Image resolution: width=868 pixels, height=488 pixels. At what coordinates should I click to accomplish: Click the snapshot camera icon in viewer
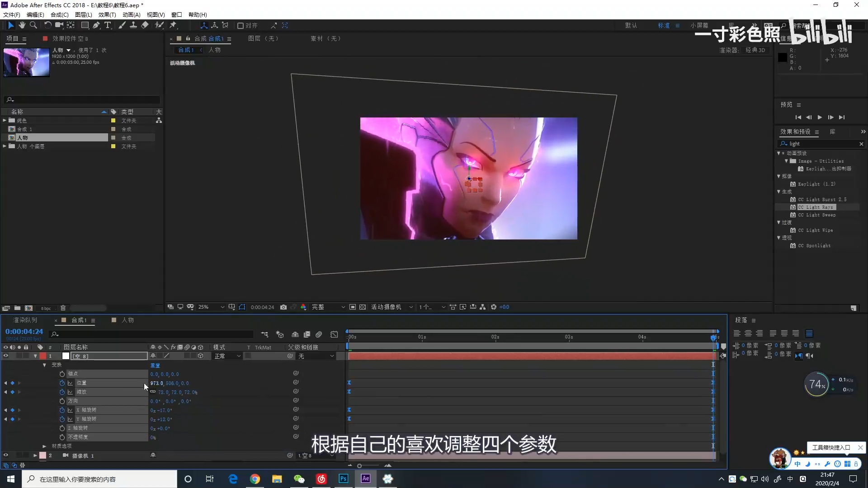point(283,307)
